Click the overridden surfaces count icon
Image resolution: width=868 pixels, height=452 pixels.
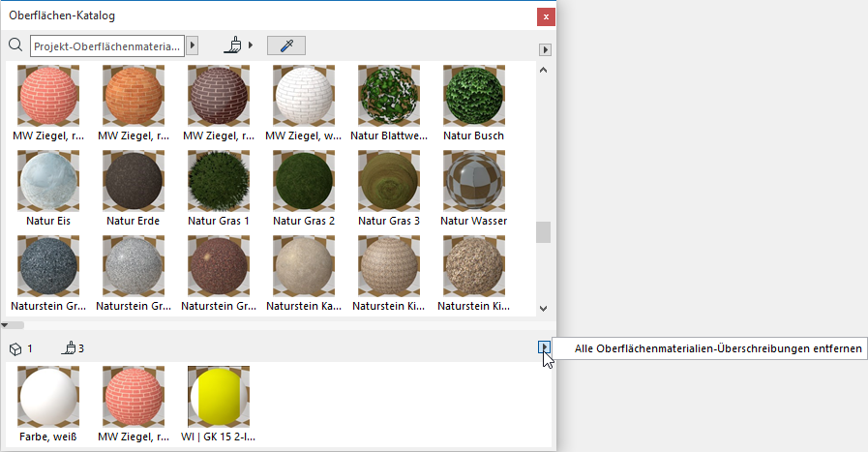[69, 348]
